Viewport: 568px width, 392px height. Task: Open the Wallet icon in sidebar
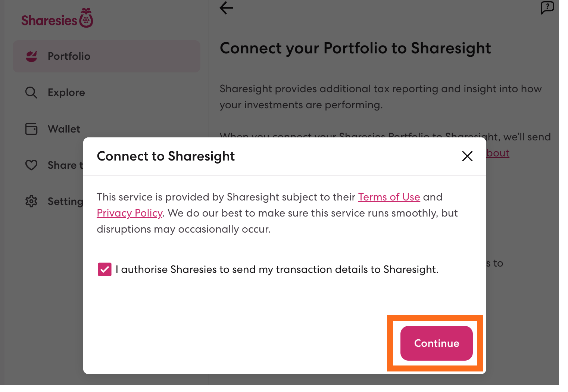click(x=31, y=128)
